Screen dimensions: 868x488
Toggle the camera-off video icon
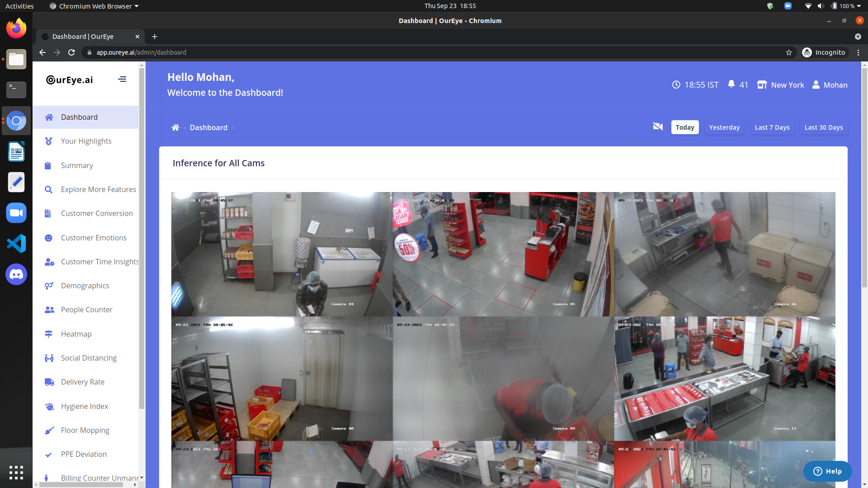(x=658, y=127)
